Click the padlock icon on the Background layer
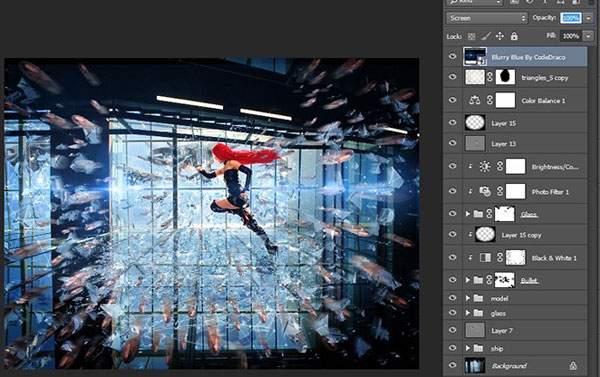Image resolution: width=600 pixels, height=377 pixels. 573,366
